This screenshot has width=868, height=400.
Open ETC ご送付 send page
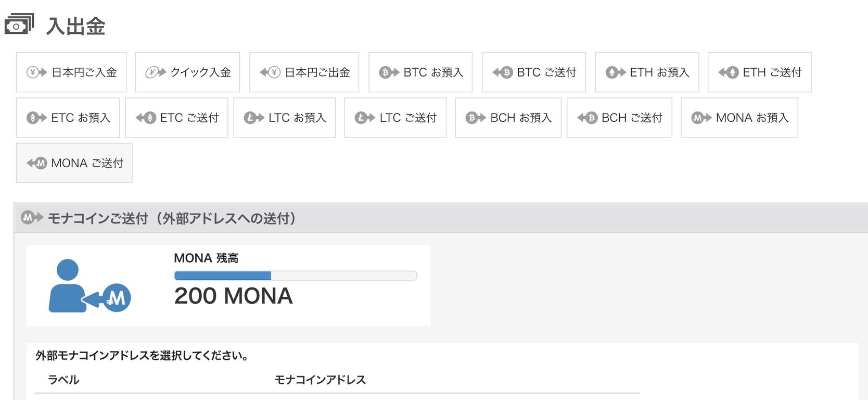177,118
